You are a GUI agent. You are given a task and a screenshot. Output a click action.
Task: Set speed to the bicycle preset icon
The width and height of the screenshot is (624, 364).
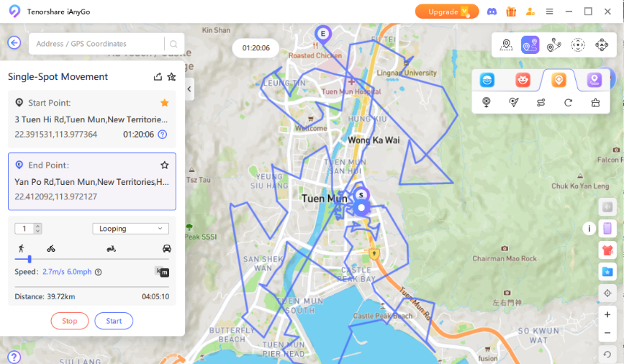[51, 249]
